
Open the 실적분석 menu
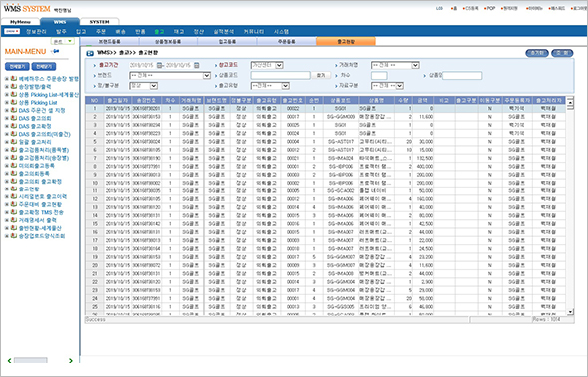click(x=224, y=32)
